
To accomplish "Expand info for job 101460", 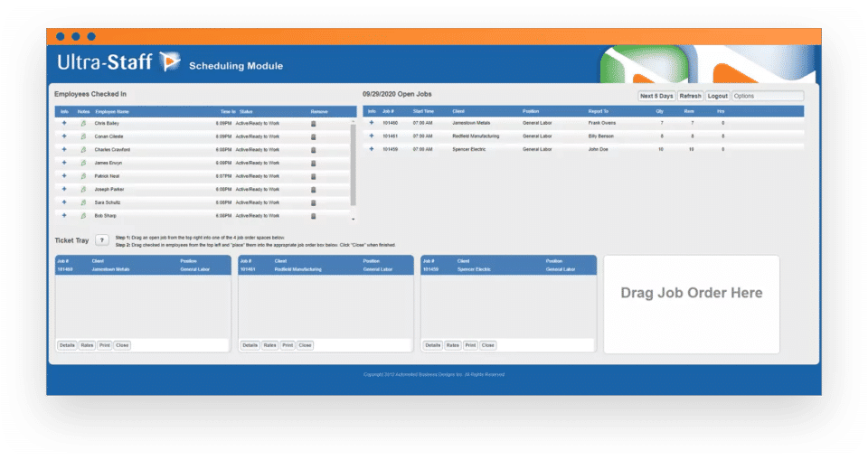I will pos(372,123).
